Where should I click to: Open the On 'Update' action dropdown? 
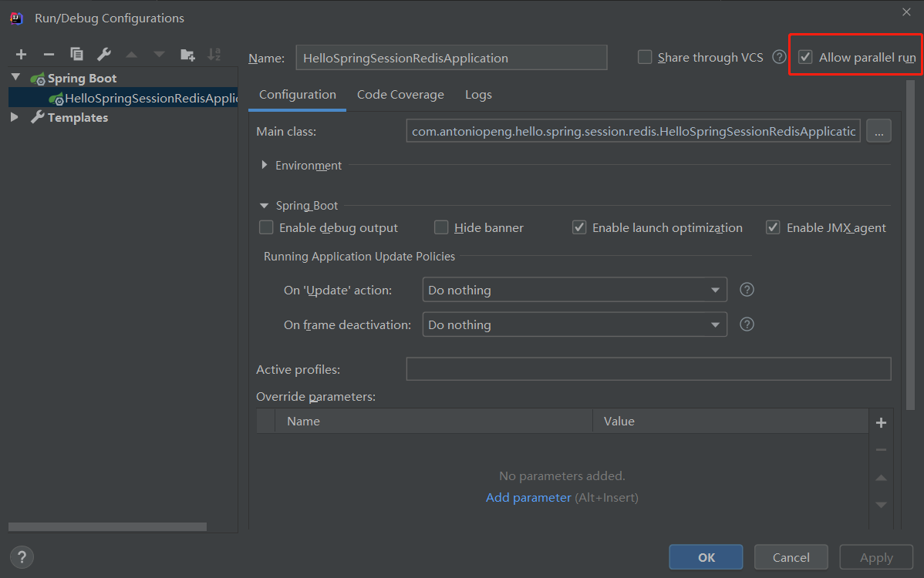pyautogui.click(x=575, y=290)
